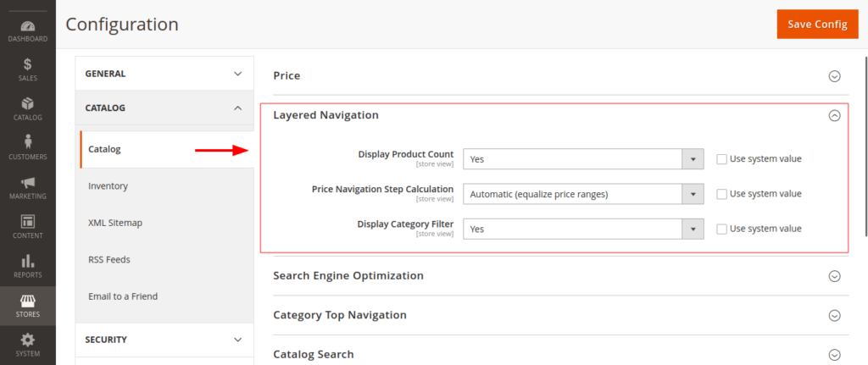The height and width of the screenshot is (365, 868).
Task: Open the Email to a Friend link
Action: (x=123, y=296)
